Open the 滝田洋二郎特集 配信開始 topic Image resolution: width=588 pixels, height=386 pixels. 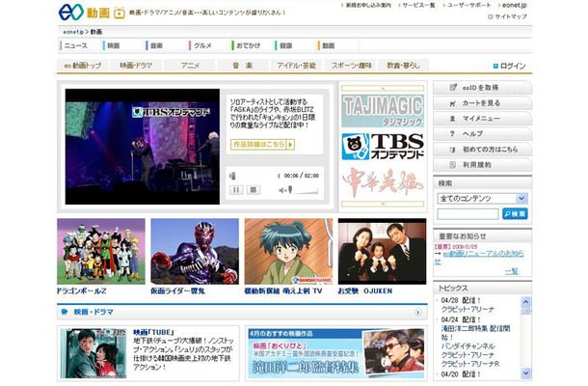pos(475,333)
